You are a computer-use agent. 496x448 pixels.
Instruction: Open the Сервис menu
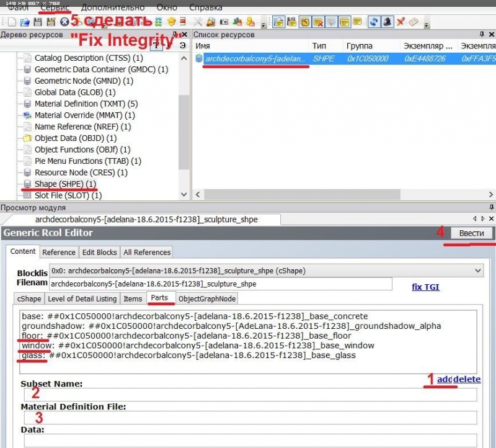tap(55, 8)
